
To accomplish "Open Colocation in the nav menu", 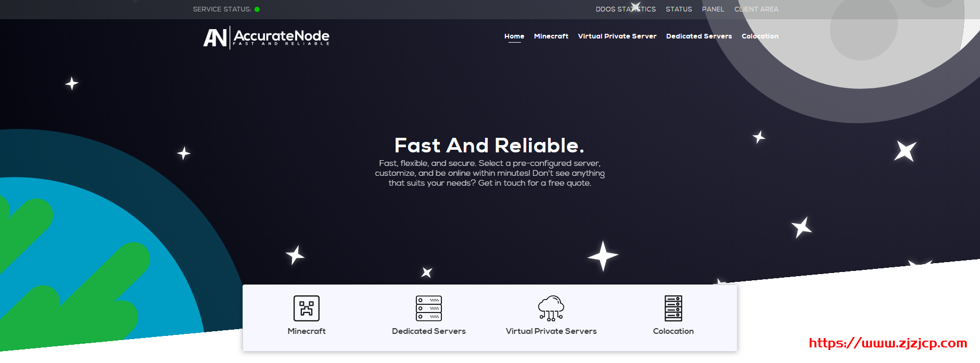I will (x=760, y=36).
